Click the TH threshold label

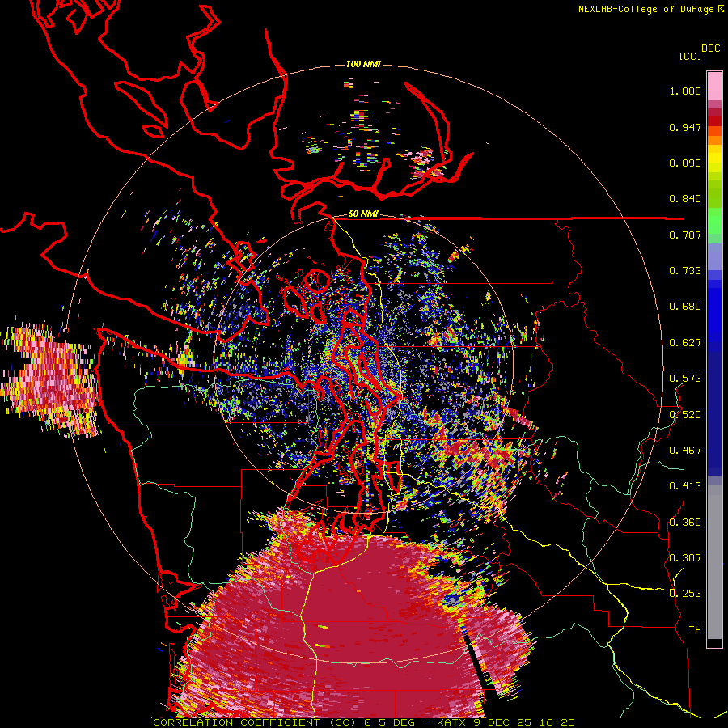click(x=695, y=629)
